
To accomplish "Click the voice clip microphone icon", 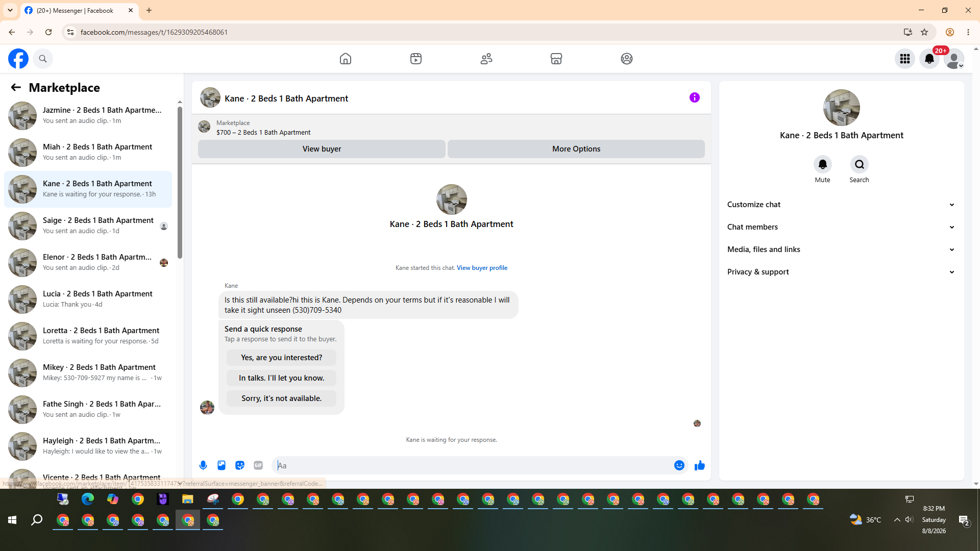I will (x=203, y=465).
